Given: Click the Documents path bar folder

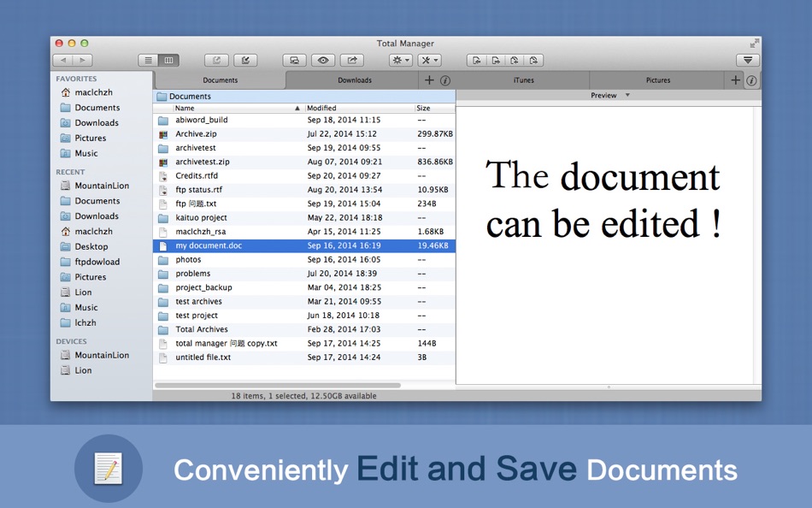Looking at the screenshot, I should pos(184,97).
